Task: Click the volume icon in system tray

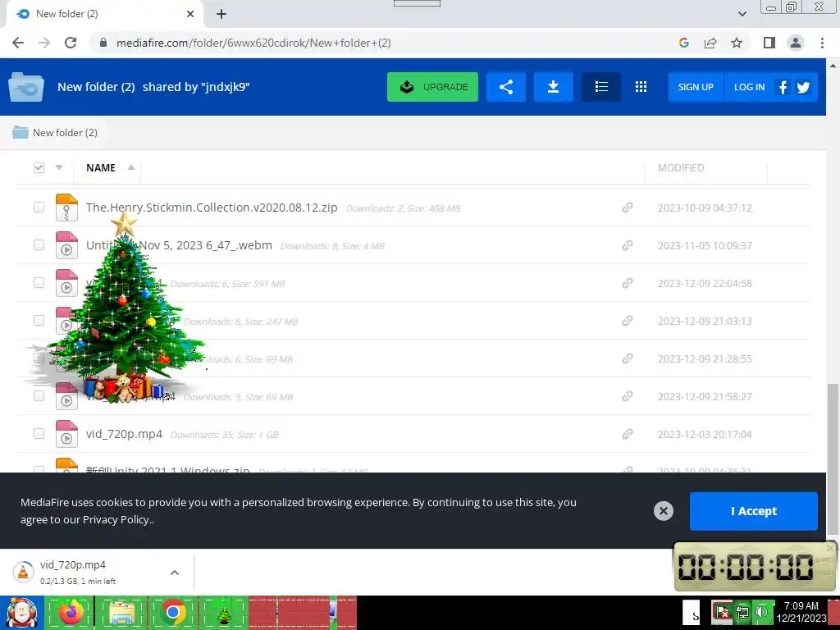Action: coord(761,612)
